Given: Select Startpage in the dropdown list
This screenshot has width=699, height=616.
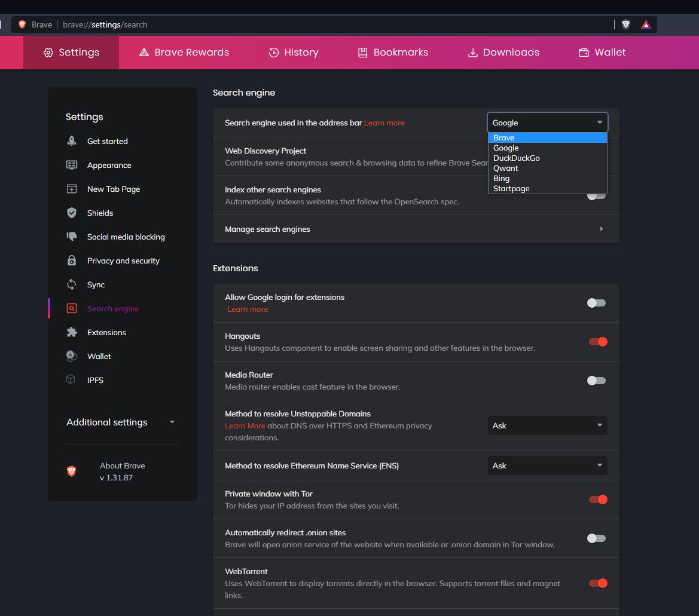Looking at the screenshot, I should click(x=548, y=188).
